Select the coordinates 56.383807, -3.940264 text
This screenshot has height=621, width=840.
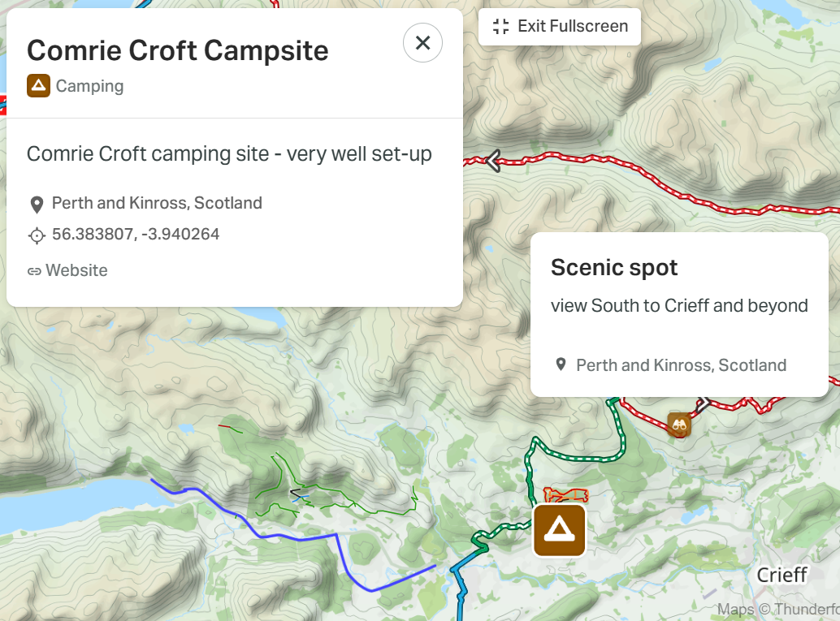pos(136,235)
